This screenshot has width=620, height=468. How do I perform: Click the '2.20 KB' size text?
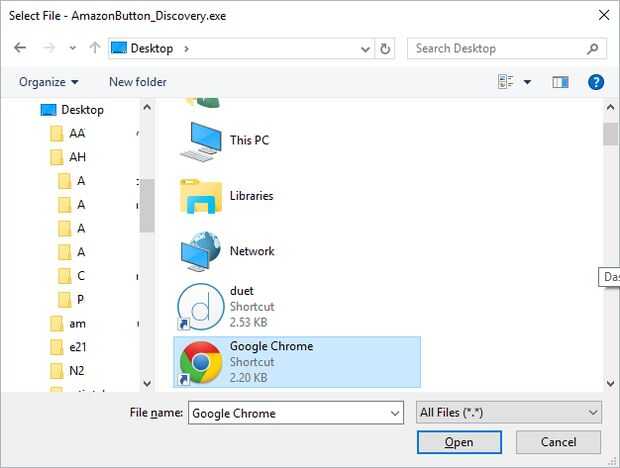coord(248,377)
